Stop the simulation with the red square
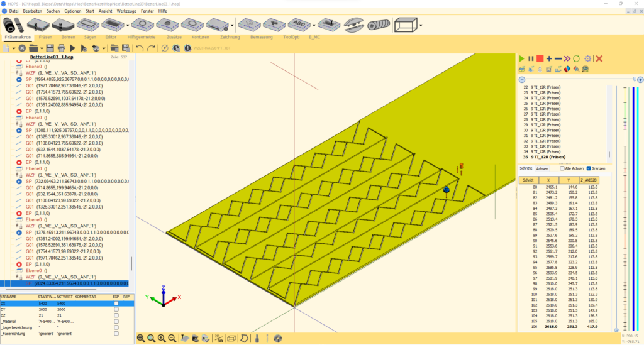This screenshot has height=345, width=644. (540, 58)
